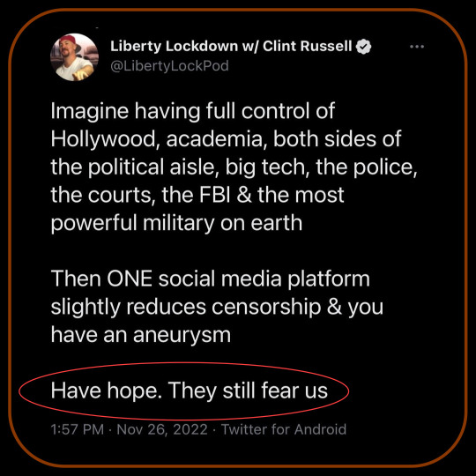Click the capitalized word ONE in the tweet
The image size is (476, 476).
(130, 279)
